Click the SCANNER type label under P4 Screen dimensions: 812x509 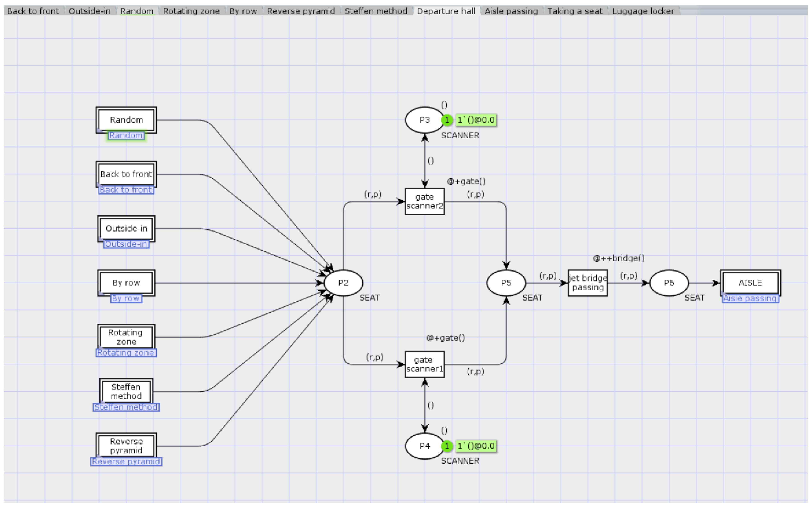460,461
